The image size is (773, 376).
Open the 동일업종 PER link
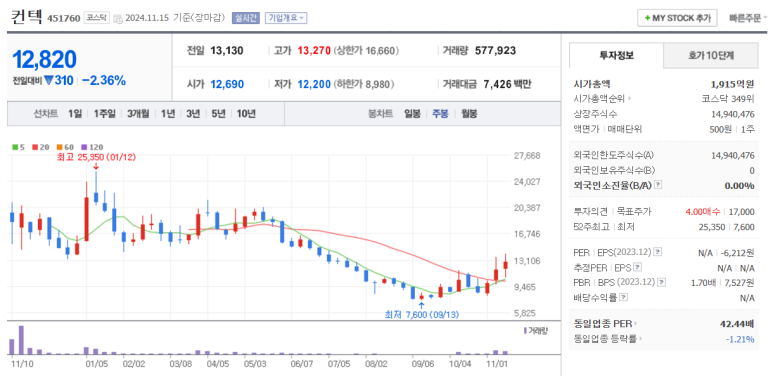605,324
